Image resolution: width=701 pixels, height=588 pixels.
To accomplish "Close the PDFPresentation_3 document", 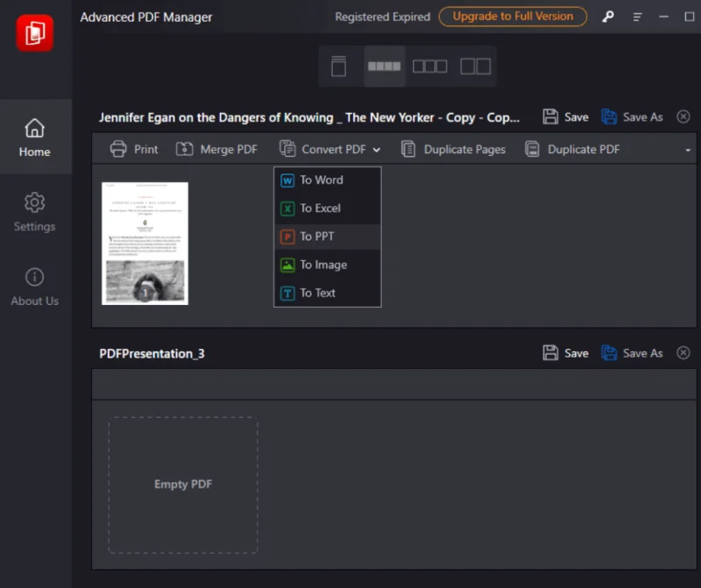I will pyautogui.click(x=683, y=353).
